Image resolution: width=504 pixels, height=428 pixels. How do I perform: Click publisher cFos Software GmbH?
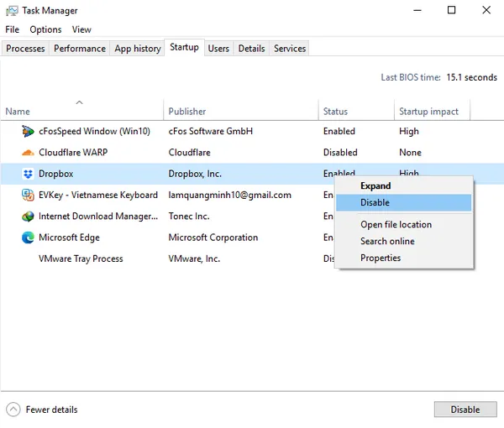click(x=211, y=131)
